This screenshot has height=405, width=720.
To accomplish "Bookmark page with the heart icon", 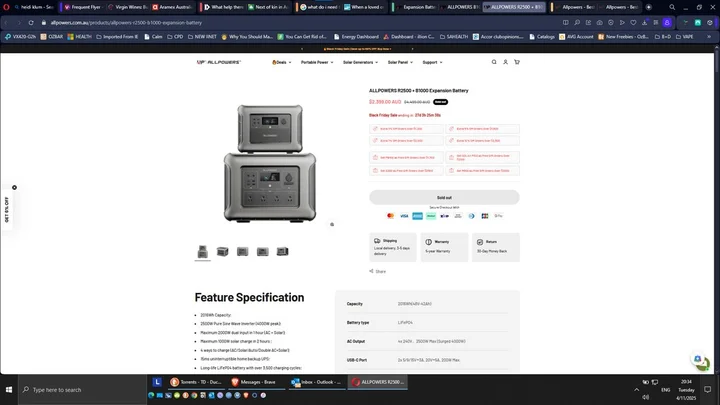I will [x=633, y=22].
